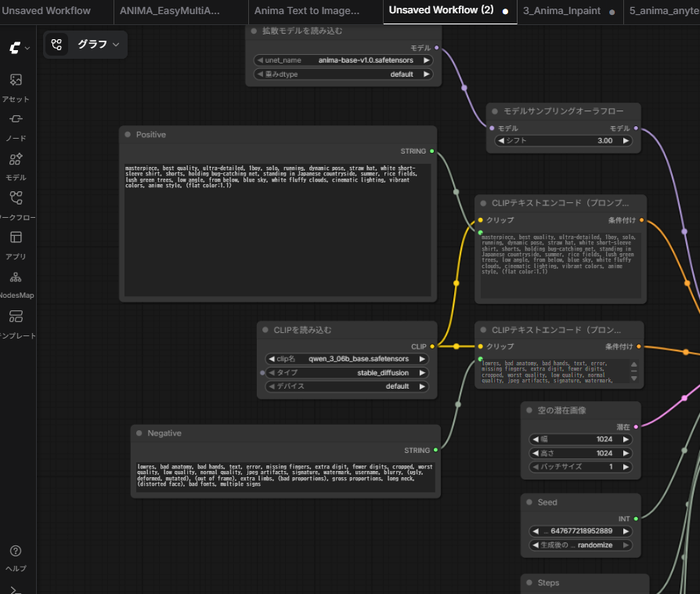Click the 幅 1024 width field
Screen dimensions: 700x594
(580, 440)
